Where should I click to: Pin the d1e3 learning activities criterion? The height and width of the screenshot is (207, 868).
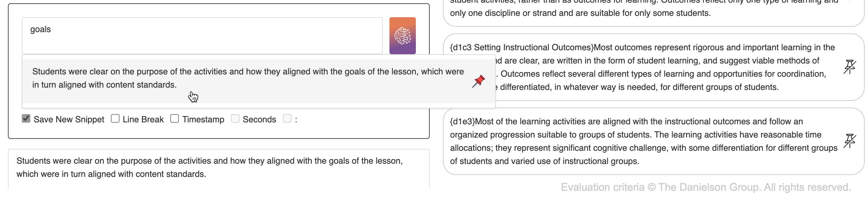(x=850, y=141)
